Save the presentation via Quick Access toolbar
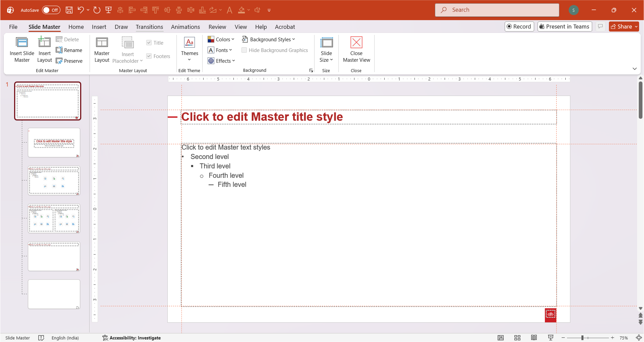The width and height of the screenshot is (644, 342). click(69, 10)
